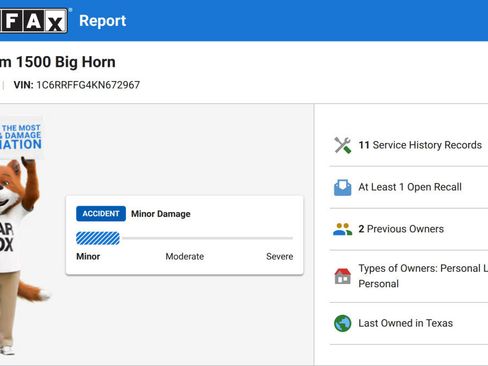
Task: Click the wrench service history icon
Action: [x=343, y=145]
